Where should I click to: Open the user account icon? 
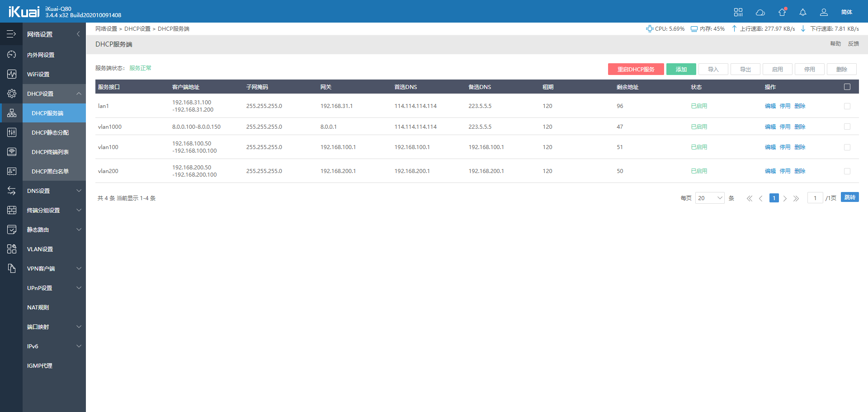tap(824, 12)
